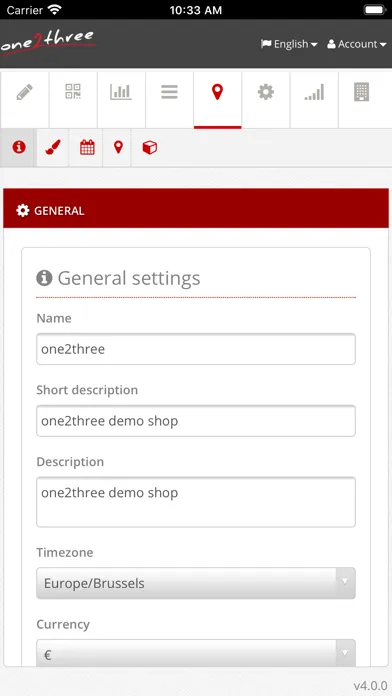Screen dimensions: 392x696
Task: Open the hamburger list tab
Action: 169,100
